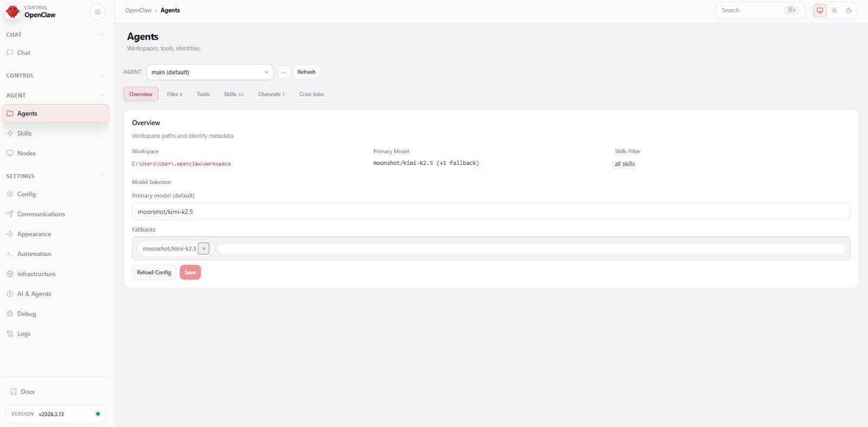Switch to dark theme mode

coord(849,10)
